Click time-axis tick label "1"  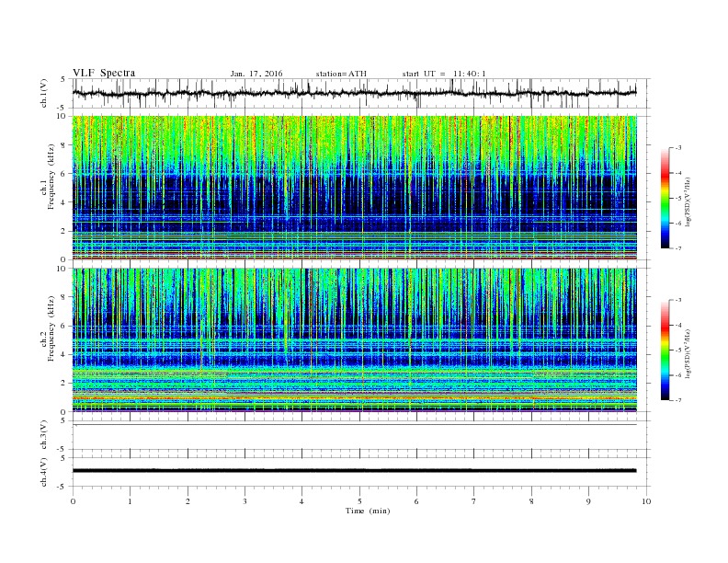[131, 501]
